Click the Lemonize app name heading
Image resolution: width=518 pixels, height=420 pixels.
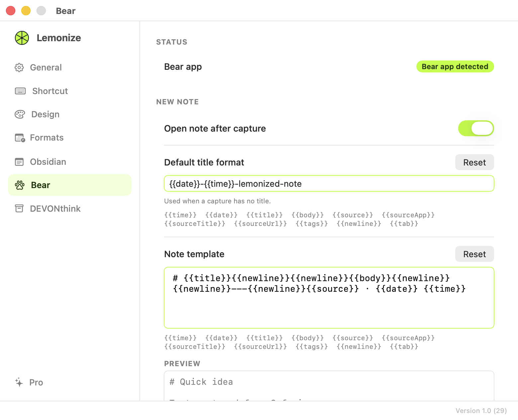[59, 38]
